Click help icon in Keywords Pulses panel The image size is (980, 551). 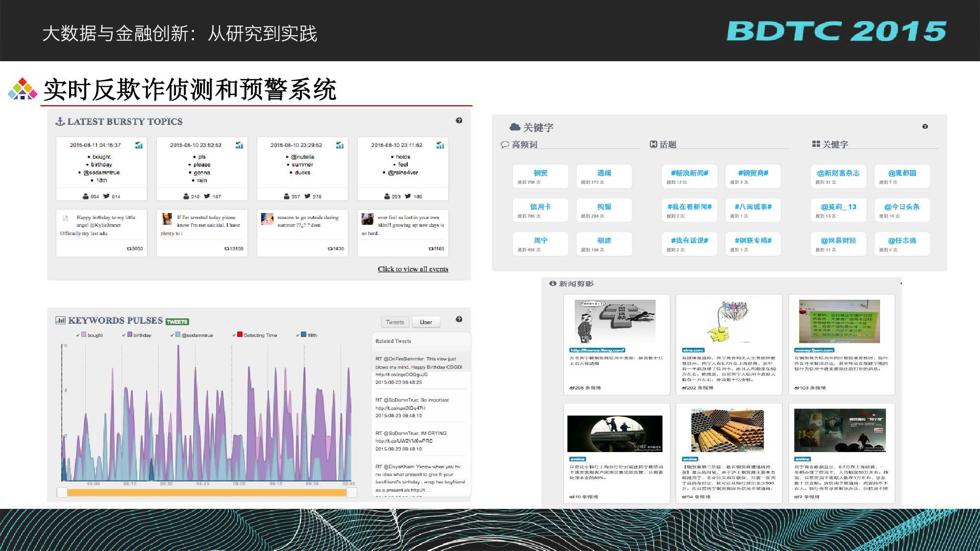tap(459, 319)
